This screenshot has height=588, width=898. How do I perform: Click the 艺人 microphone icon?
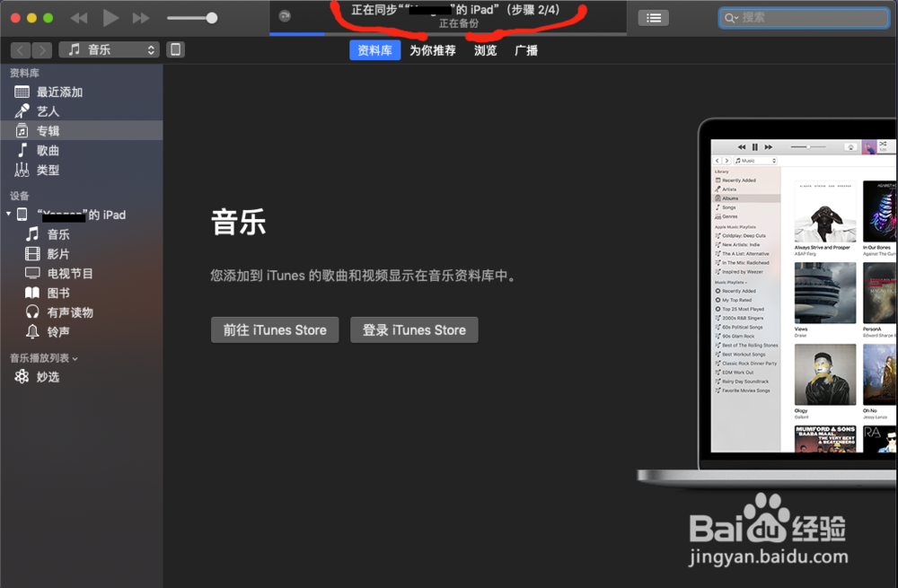coord(22,111)
